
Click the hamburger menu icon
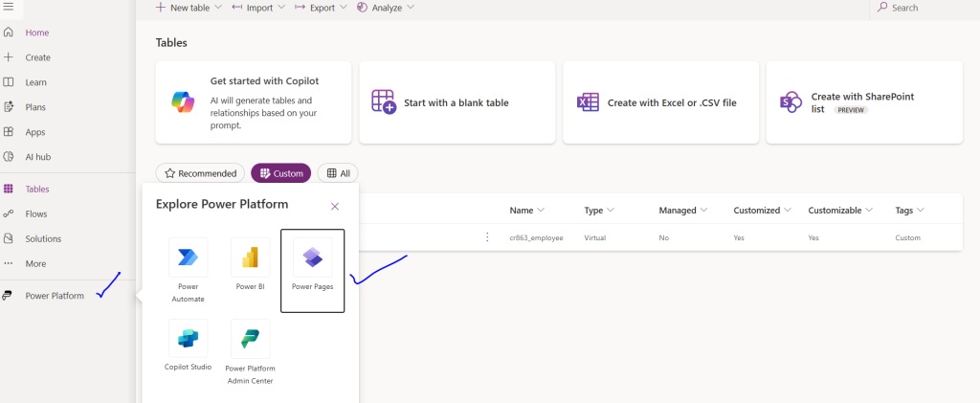[9, 7]
